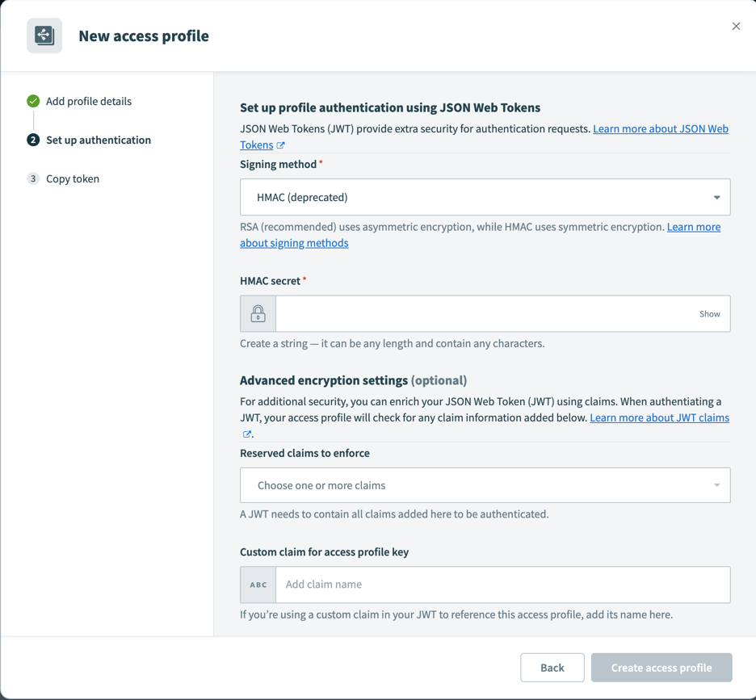This screenshot has height=700, width=756.
Task: Expand Reserved claims to enforce dropdown
Action: point(485,485)
